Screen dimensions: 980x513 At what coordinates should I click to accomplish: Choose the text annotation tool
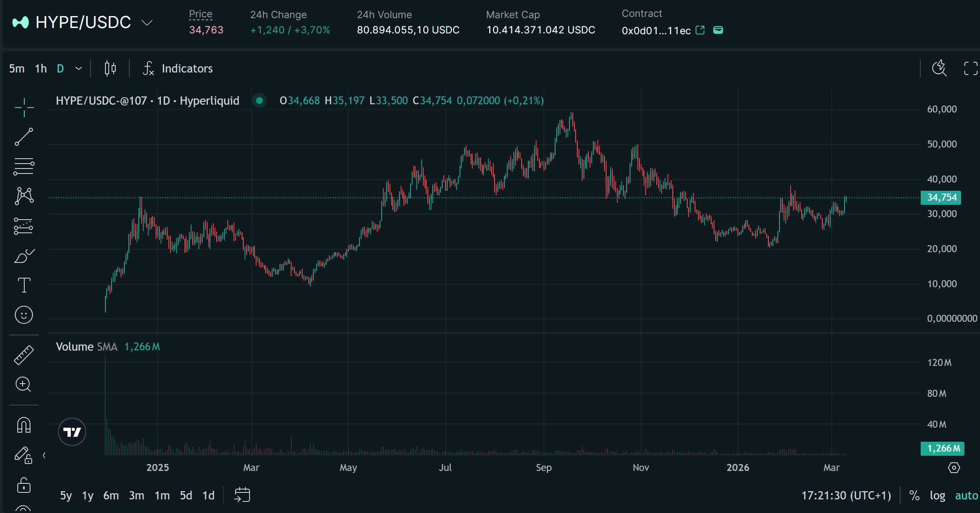24,285
